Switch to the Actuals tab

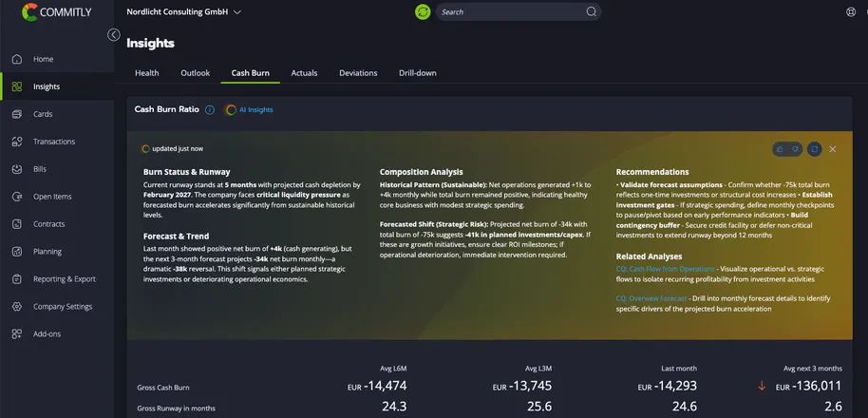coord(305,73)
